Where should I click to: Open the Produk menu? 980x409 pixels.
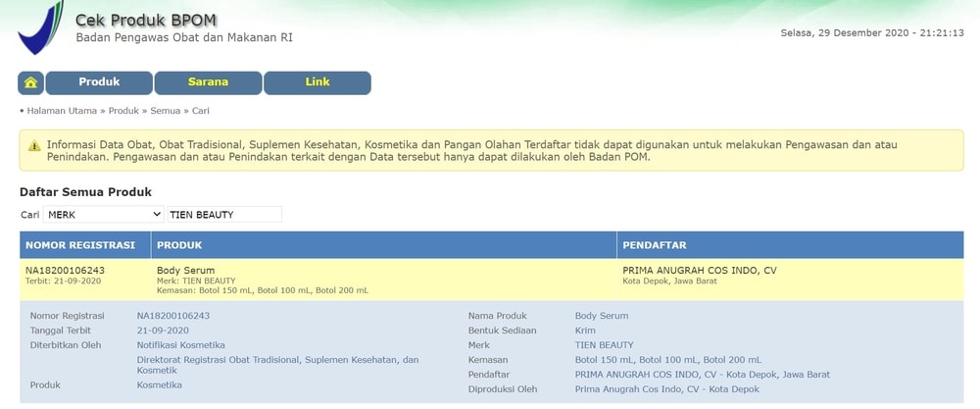point(99,82)
